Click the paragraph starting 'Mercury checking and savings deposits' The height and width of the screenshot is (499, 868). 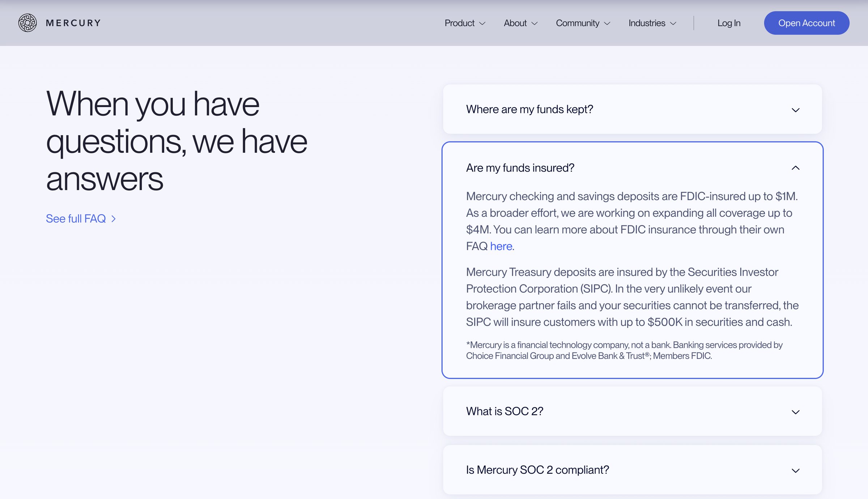tap(631, 221)
